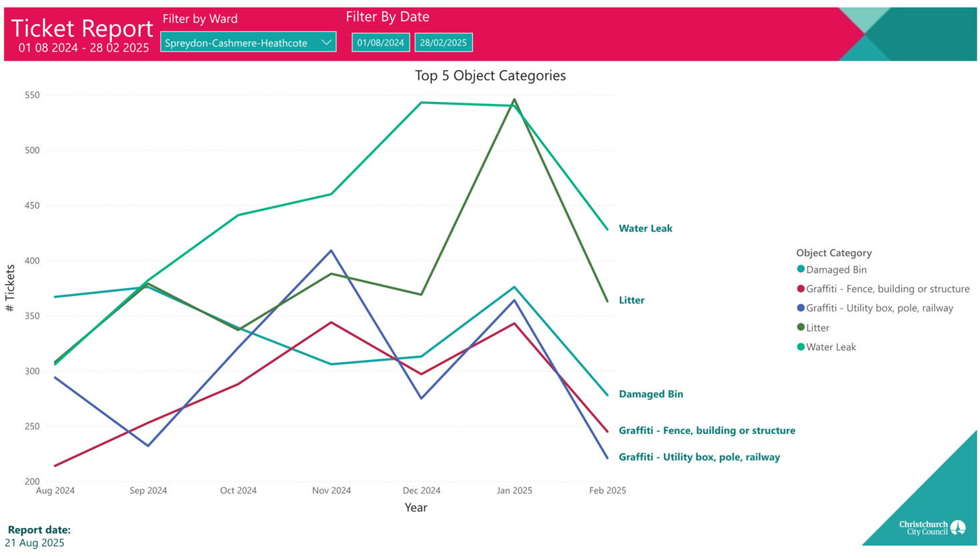
Task: Click the Christchurch City Council logo
Action: click(932, 528)
